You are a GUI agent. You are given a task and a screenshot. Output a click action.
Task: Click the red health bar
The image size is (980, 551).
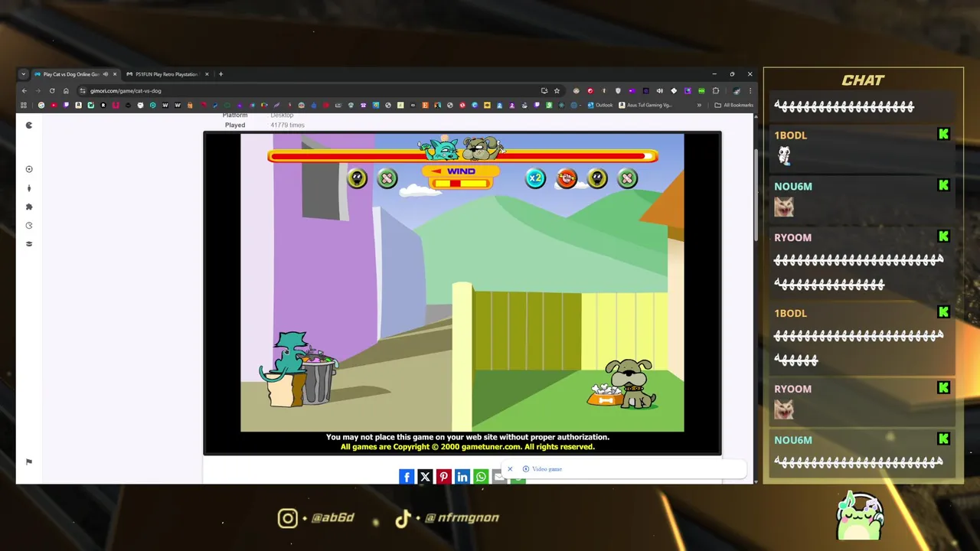(x=462, y=156)
